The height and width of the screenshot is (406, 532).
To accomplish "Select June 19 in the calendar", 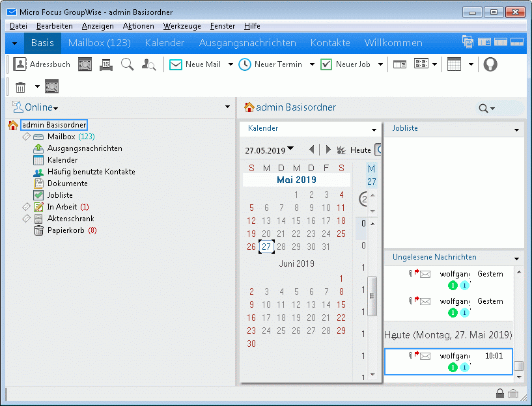I will [x=296, y=318].
